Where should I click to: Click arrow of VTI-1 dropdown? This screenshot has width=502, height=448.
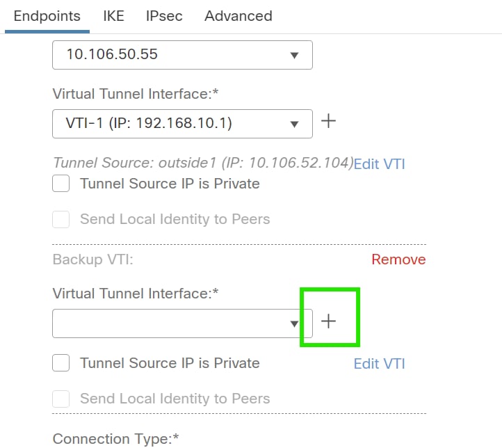[x=294, y=125]
